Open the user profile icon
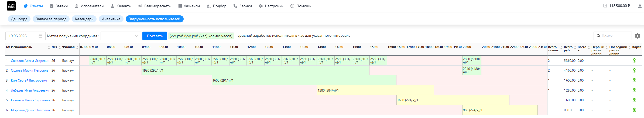The height and width of the screenshot is (118, 644). pyautogui.click(x=640, y=6)
